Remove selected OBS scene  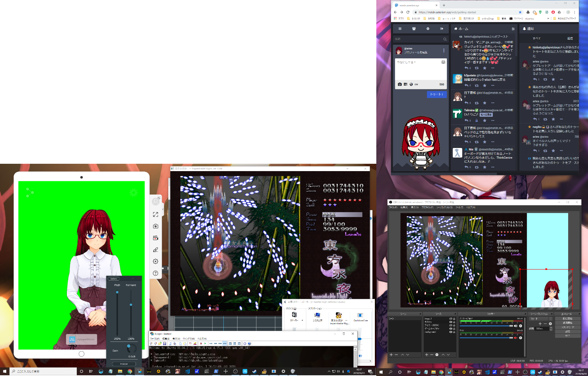pyautogui.click(x=397, y=355)
